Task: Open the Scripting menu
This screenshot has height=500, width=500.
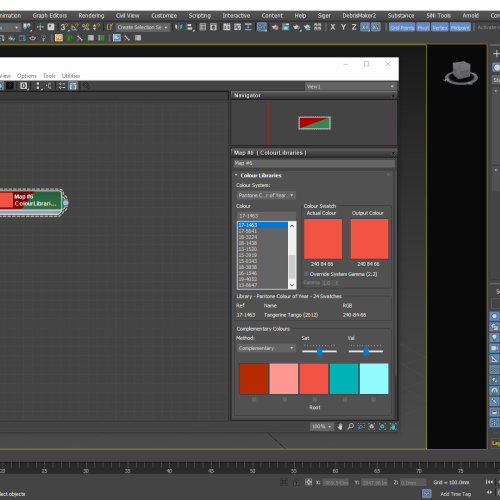Action: tap(200, 15)
